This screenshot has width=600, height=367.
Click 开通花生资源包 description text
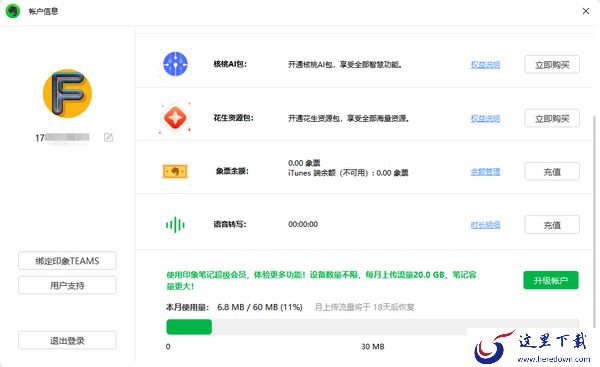pyautogui.click(x=349, y=119)
